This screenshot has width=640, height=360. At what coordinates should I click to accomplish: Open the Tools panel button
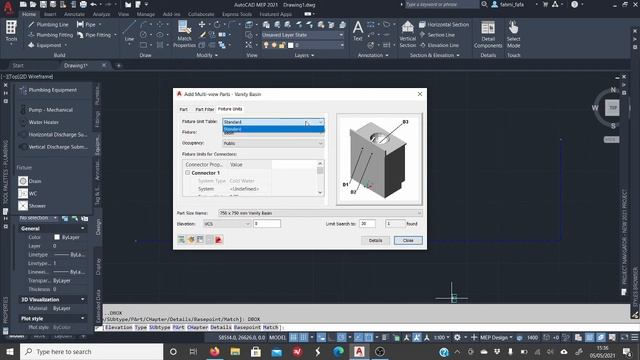point(11,32)
